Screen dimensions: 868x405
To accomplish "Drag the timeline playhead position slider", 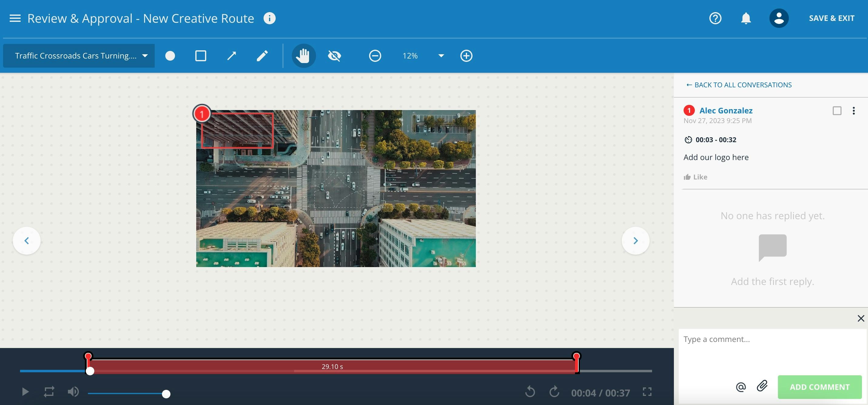I will (x=90, y=371).
